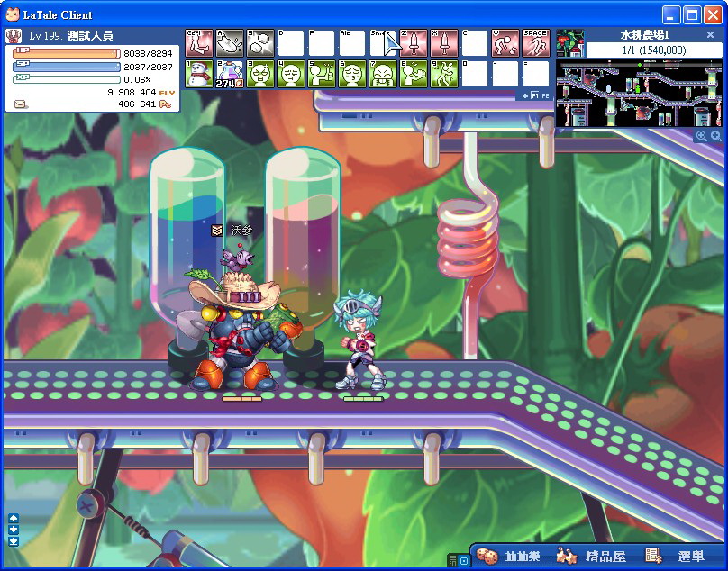The image size is (728, 571).
Task: Open the mail envelope icon
Action: 20,104
